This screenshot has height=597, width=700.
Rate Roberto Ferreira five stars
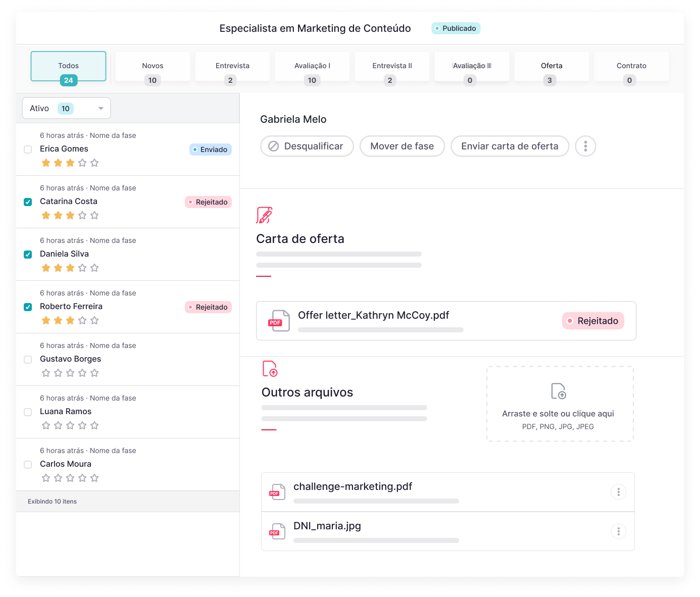(94, 320)
